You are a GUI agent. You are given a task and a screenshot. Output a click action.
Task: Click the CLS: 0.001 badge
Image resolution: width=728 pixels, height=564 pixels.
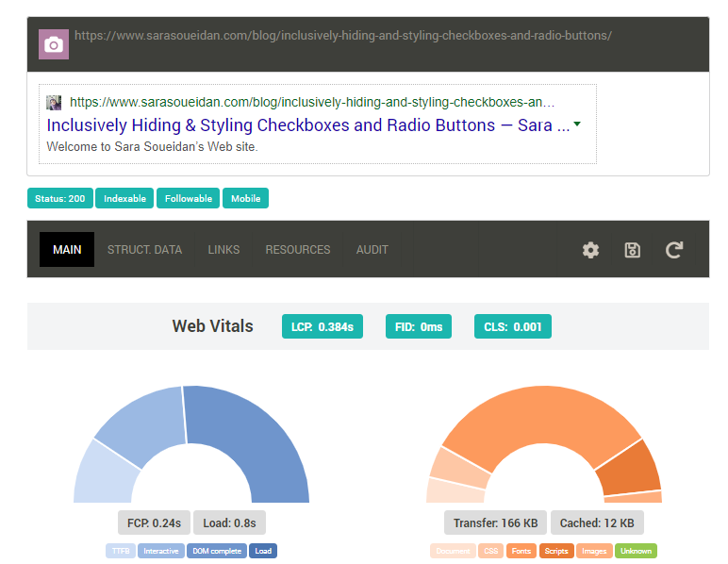513,326
